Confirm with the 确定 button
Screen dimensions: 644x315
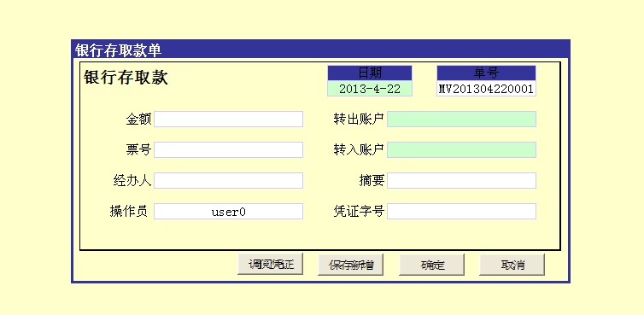coord(432,265)
